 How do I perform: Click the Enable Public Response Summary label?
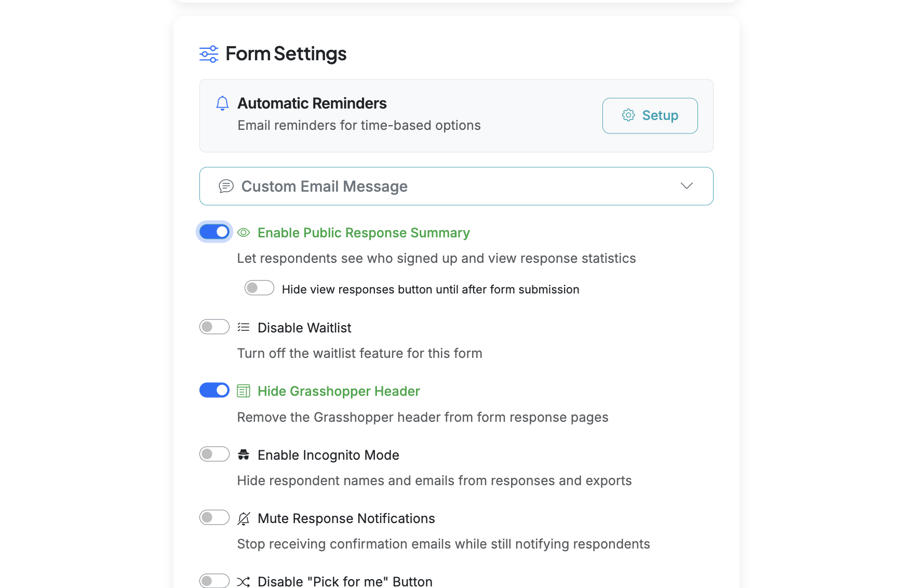(363, 233)
